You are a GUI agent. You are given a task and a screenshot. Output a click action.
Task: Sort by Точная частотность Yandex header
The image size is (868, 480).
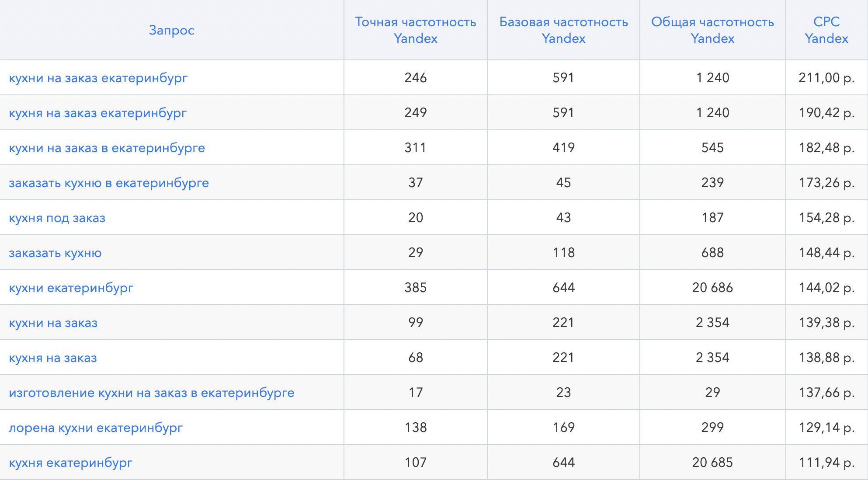click(x=415, y=30)
